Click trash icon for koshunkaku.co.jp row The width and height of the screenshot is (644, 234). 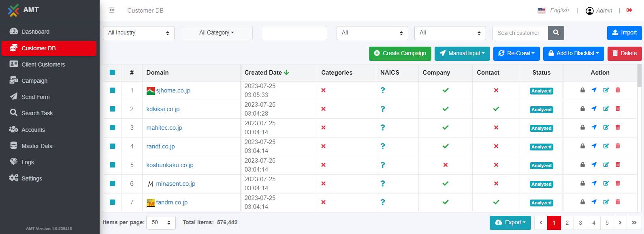click(x=618, y=165)
